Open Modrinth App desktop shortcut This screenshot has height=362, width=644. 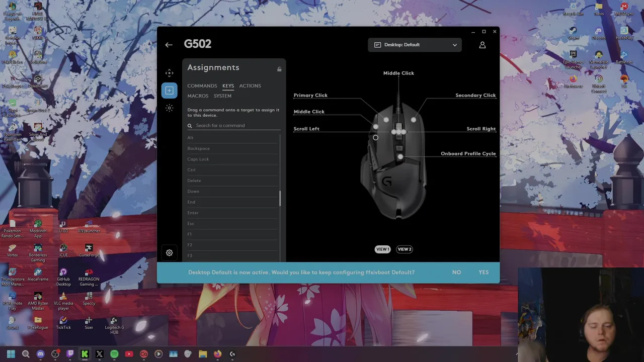point(38,229)
